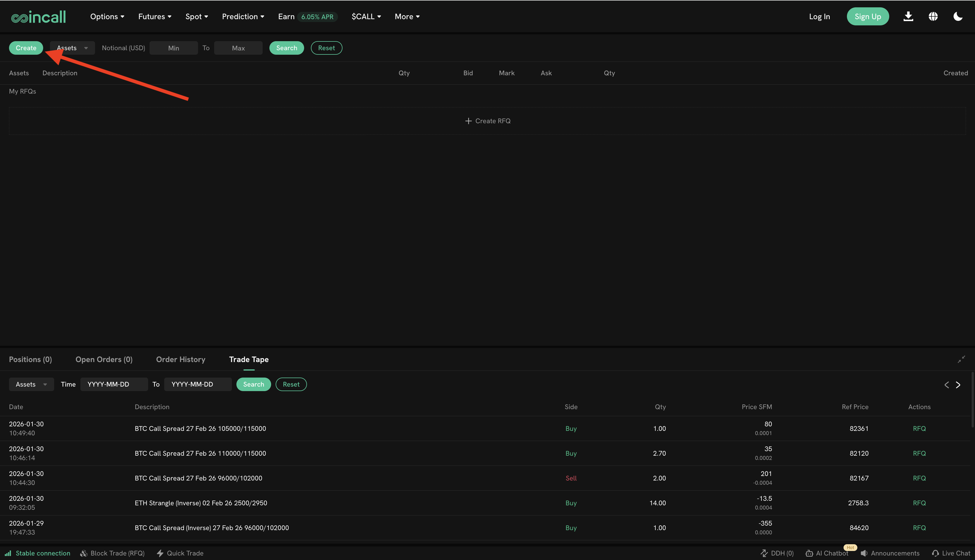The height and width of the screenshot is (560, 975).
Task: Expand the Prediction menu
Action: tap(243, 17)
